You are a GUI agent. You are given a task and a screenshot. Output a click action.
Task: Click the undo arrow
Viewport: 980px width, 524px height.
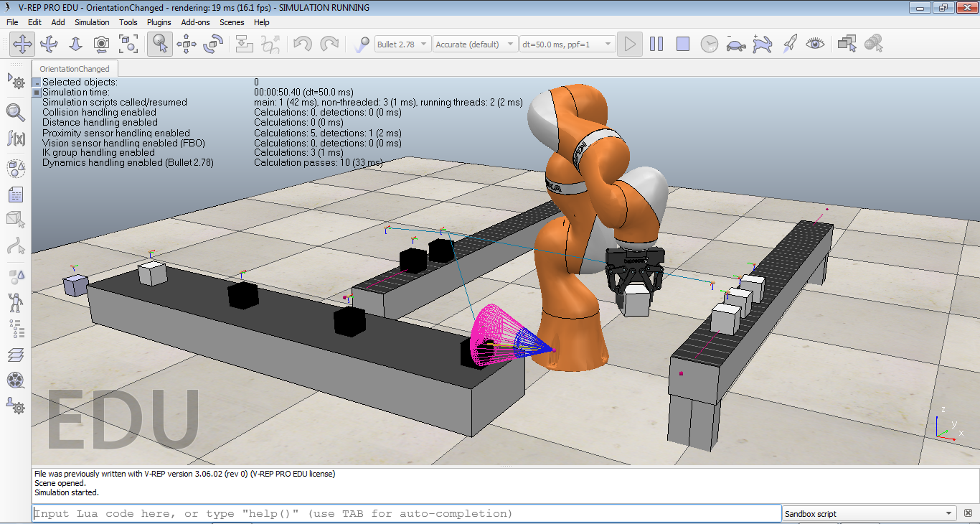coord(303,44)
